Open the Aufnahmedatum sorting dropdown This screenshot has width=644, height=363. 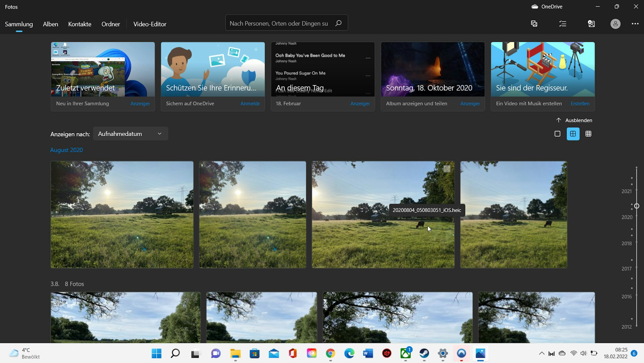point(130,133)
